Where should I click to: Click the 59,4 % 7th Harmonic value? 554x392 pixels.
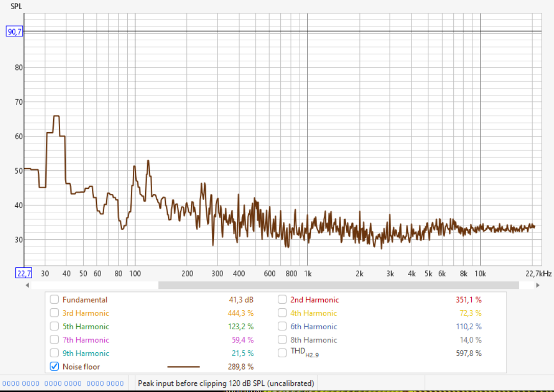point(243,340)
